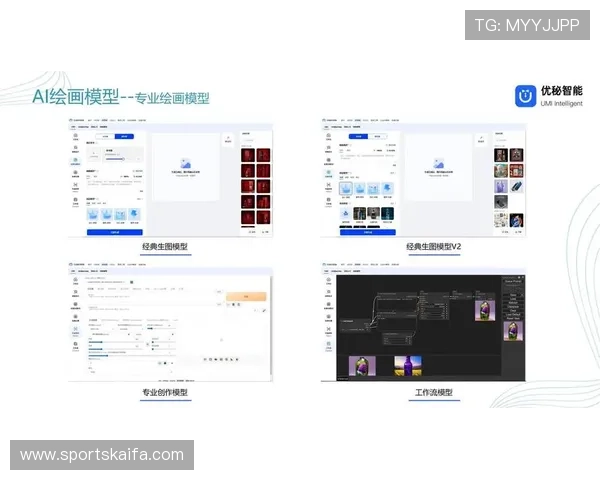The image size is (600, 480).
Task: Open the purple bottles gallery thumbnail in 经典生图模型V2
Action: point(501,186)
